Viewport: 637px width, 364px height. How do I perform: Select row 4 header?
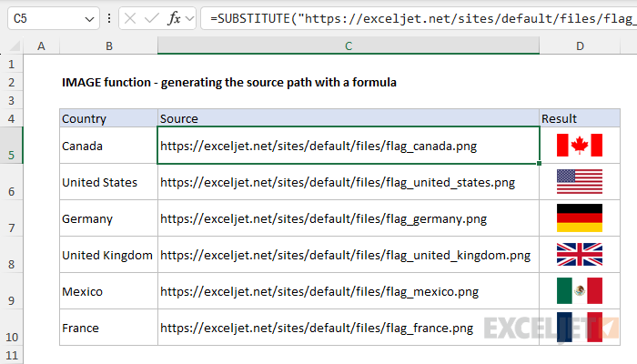(x=11, y=118)
